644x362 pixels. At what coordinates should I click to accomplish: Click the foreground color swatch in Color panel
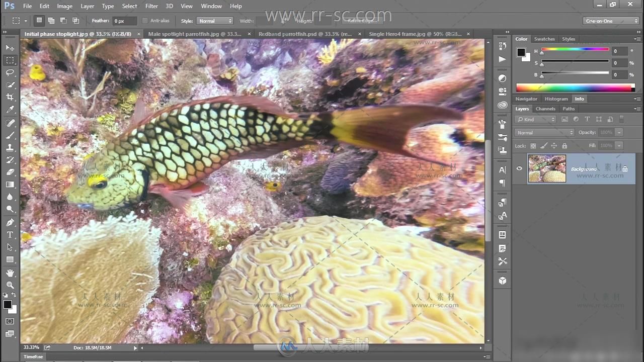(521, 52)
